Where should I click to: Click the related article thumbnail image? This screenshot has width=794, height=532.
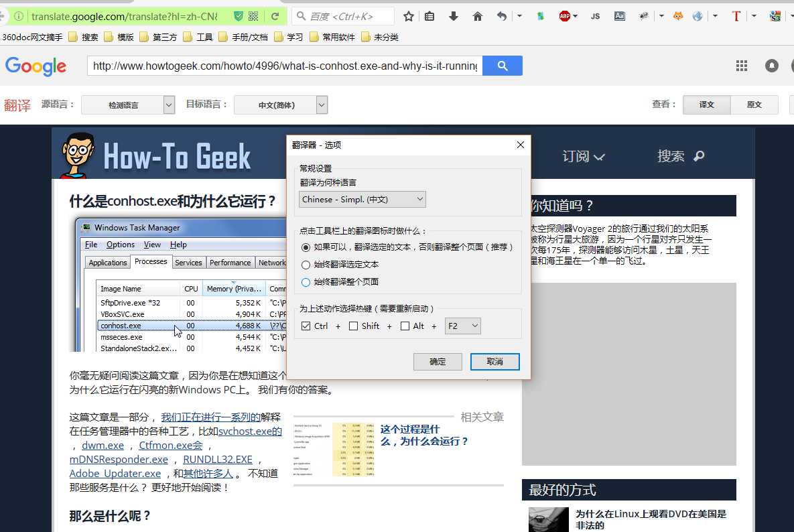(x=334, y=450)
